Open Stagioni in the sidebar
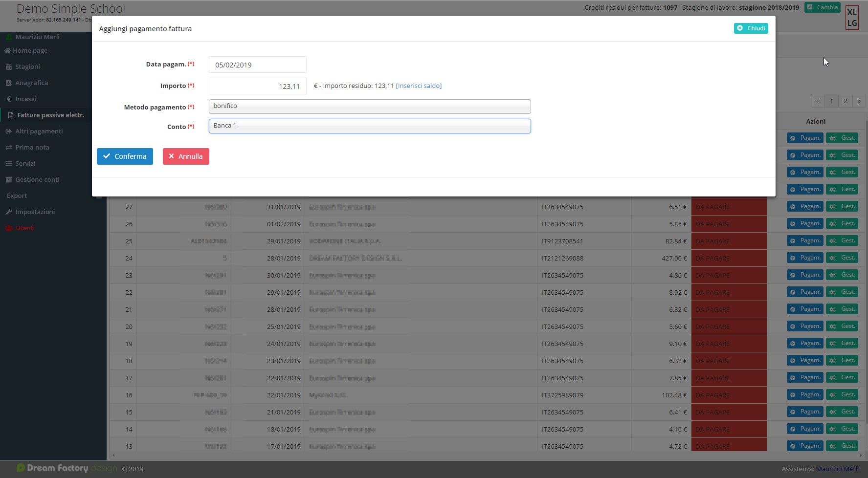This screenshot has height=478, width=868. 27,66
